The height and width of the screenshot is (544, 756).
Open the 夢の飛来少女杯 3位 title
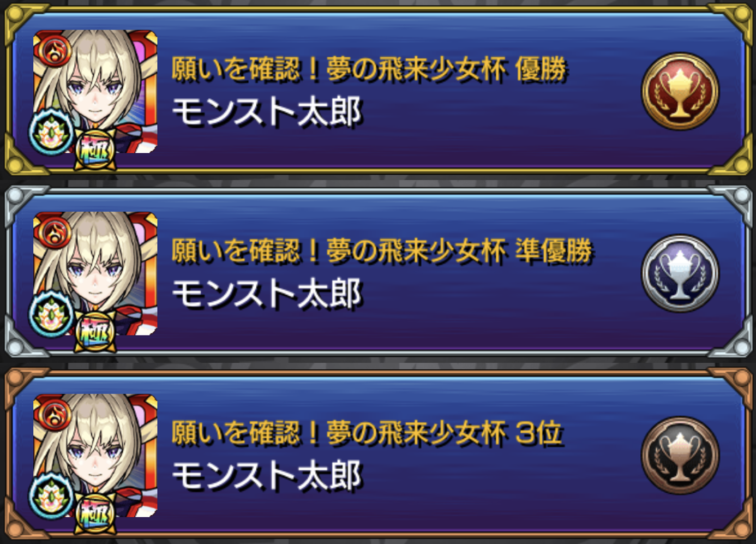pyautogui.click(x=367, y=433)
